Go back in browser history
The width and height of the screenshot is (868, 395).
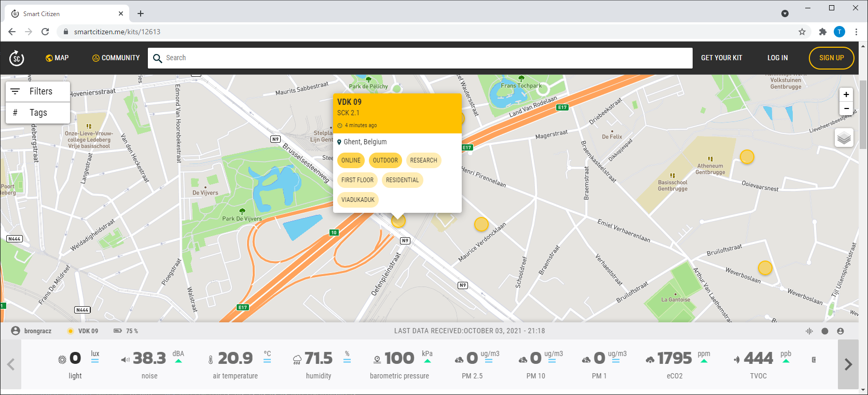12,32
